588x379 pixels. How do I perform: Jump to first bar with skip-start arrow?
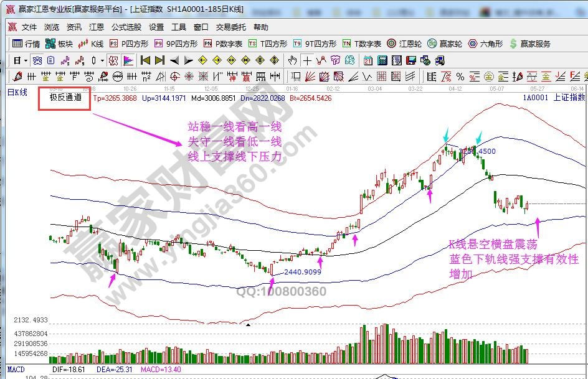pyautogui.click(x=145, y=60)
